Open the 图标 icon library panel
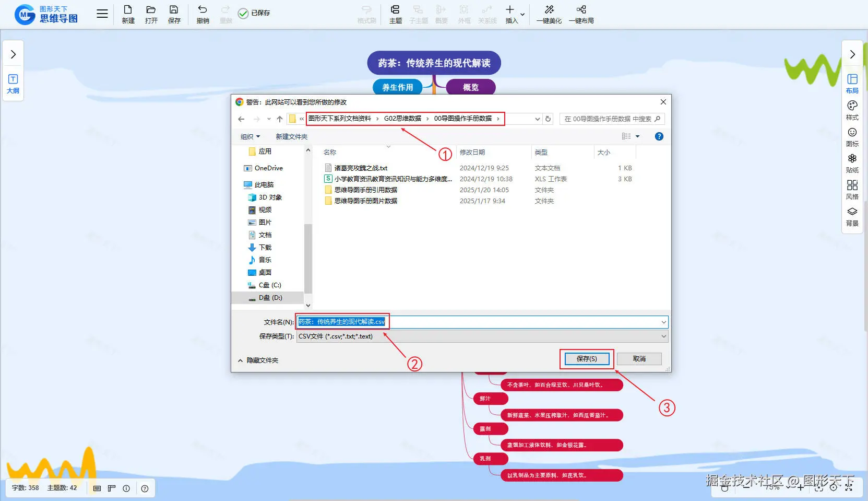Viewport: 868px width, 501px height. (x=852, y=137)
